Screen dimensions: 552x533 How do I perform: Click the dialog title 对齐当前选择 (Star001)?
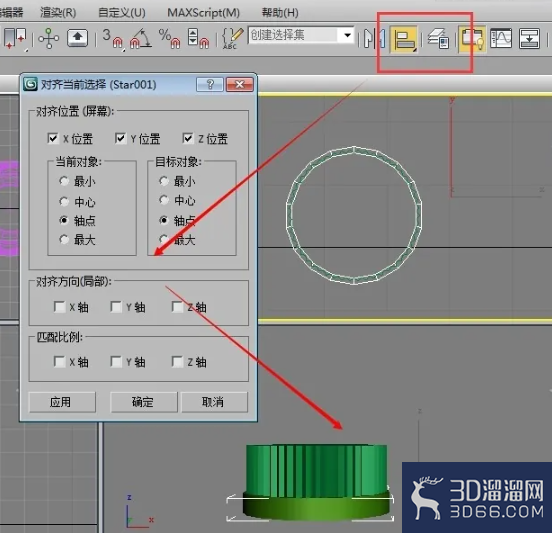click(x=99, y=84)
